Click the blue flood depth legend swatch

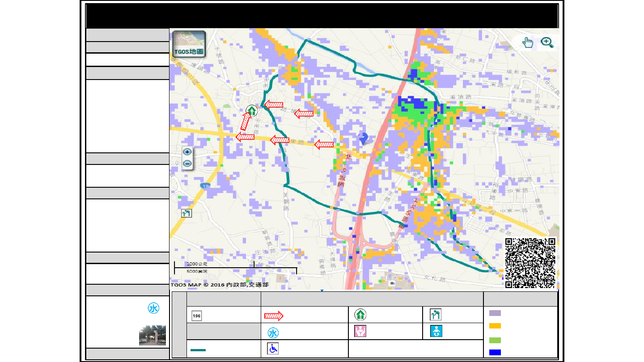(x=495, y=352)
